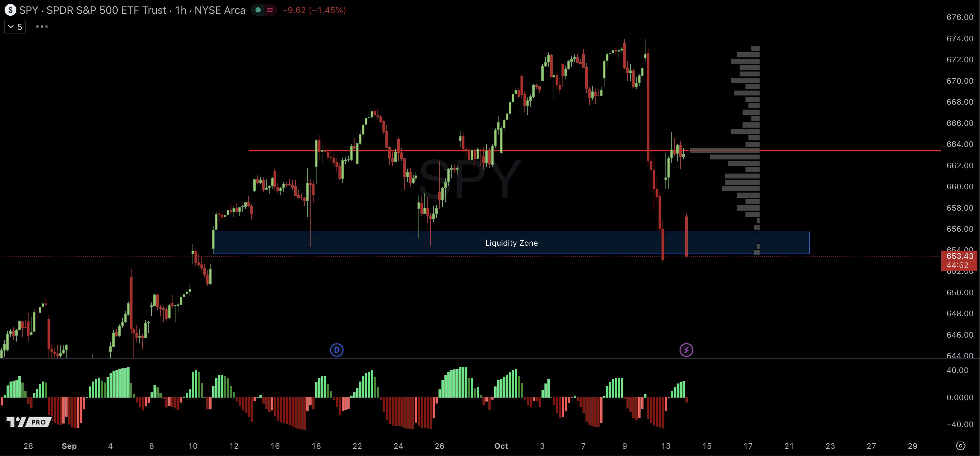
Task: Click the 666.00 price scale label
Action: pyautogui.click(x=960, y=123)
